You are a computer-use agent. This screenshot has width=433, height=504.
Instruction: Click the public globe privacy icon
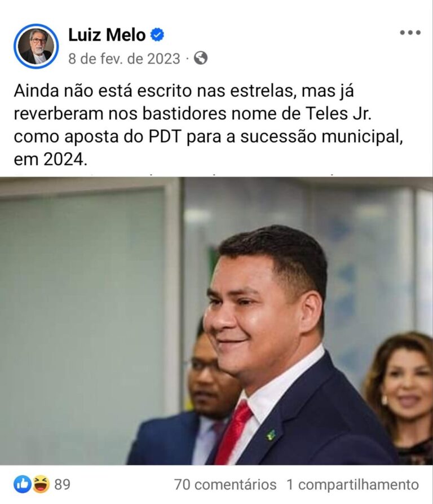tap(201, 58)
